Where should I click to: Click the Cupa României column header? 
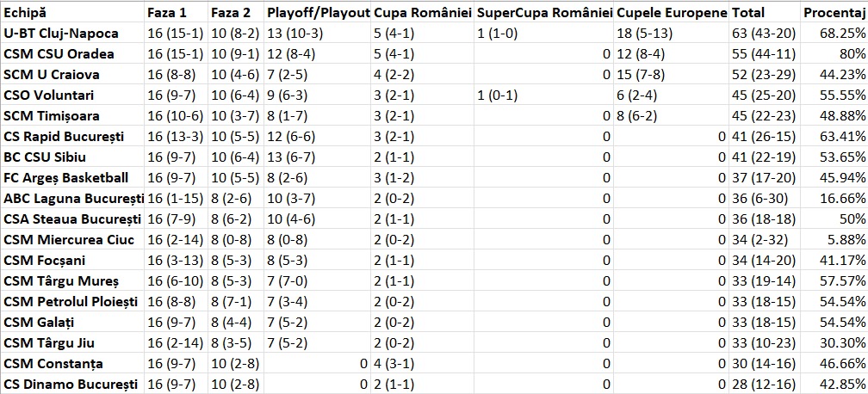(422, 12)
